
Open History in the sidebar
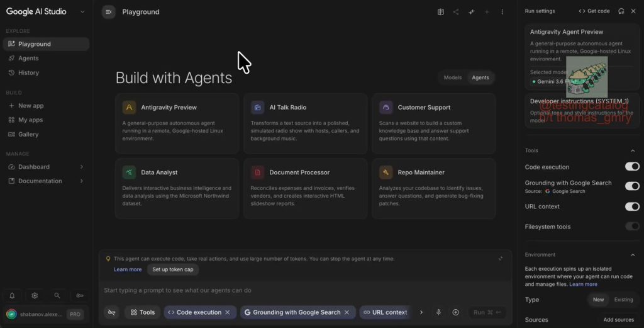46,73
